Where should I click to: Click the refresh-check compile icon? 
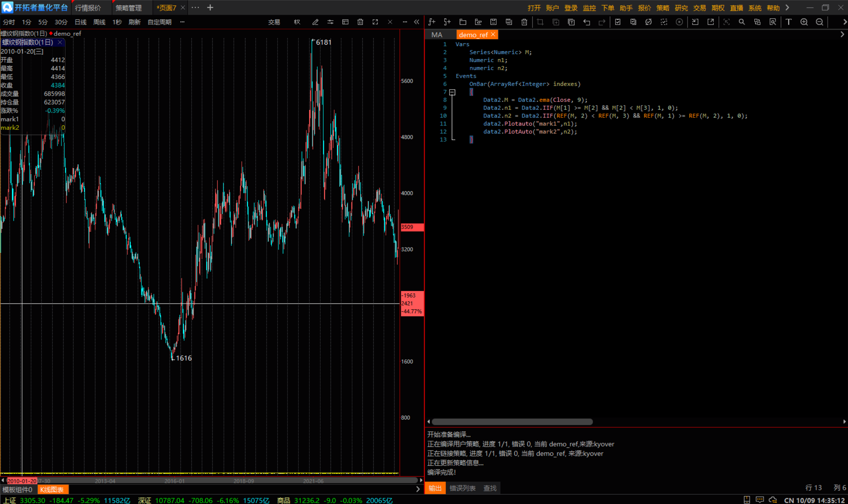(x=649, y=22)
